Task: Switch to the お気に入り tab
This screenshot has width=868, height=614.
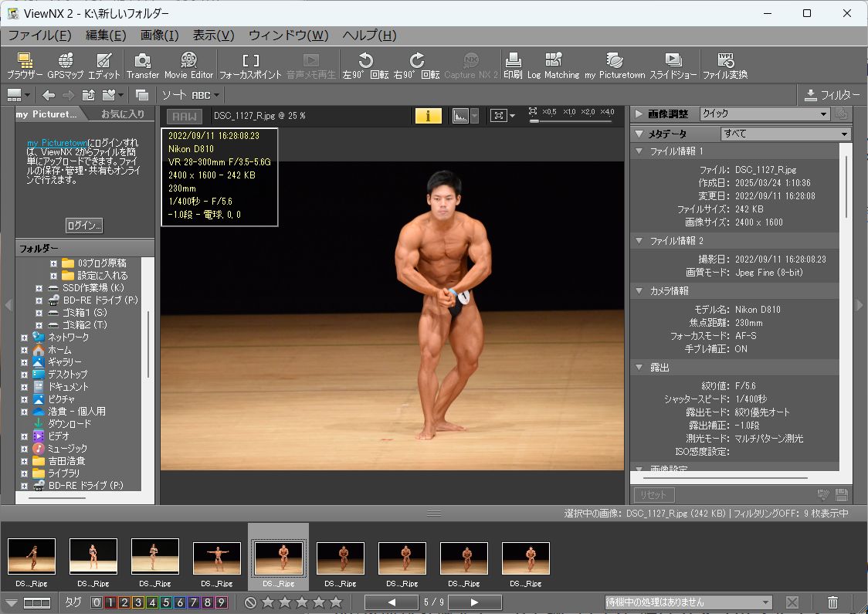Action: coord(123,114)
